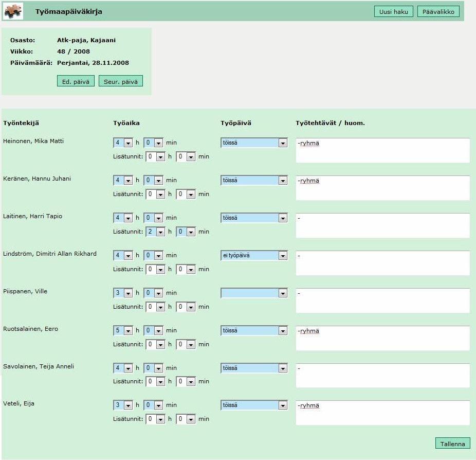The height and width of the screenshot is (460, 476).
Task: Open Työpäivä status dropdown for Veteli, Eija
Action: coord(254,405)
